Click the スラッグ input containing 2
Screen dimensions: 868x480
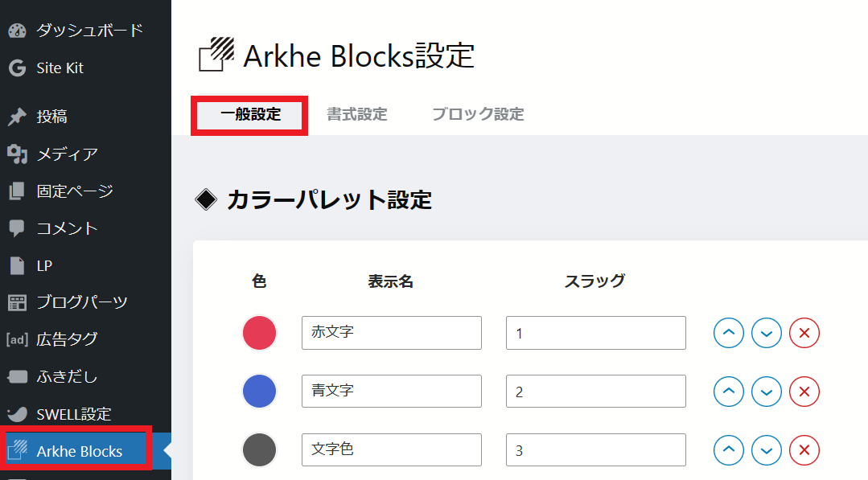595,391
